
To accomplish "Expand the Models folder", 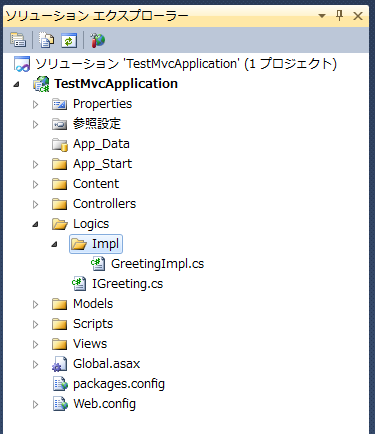I will (x=35, y=304).
